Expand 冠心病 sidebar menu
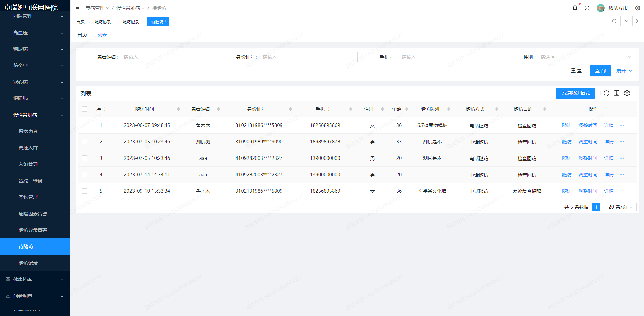The width and height of the screenshot is (644, 316). [35, 82]
